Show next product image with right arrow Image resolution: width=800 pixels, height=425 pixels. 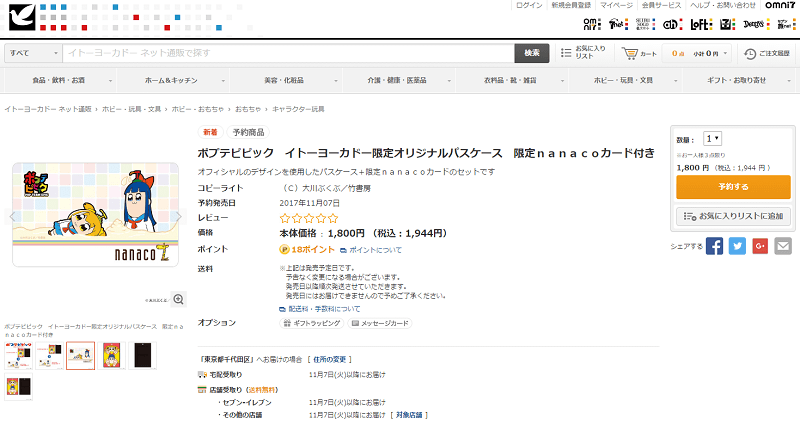pos(179,216)
